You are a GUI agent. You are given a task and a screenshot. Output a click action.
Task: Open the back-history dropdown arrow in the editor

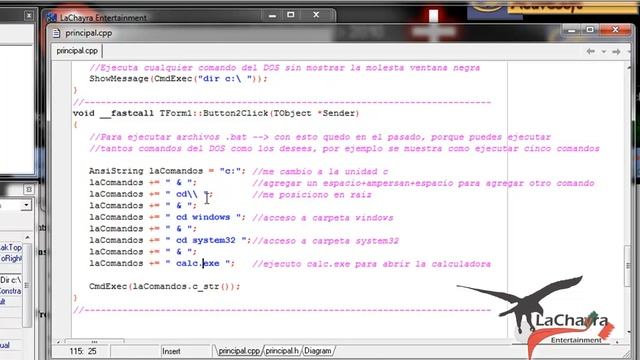(x=603, y=52)
